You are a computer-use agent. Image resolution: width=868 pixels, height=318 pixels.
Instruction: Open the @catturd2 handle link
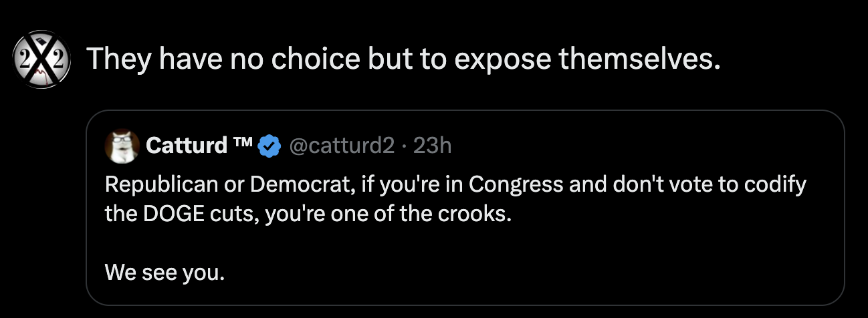[x=342, y=146]
